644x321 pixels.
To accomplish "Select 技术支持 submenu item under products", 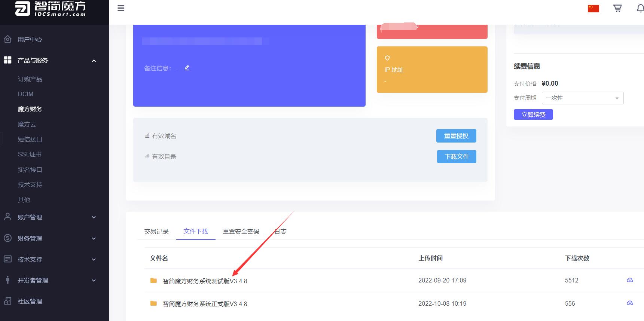I will pyautogui.click(x=30, y=184).
